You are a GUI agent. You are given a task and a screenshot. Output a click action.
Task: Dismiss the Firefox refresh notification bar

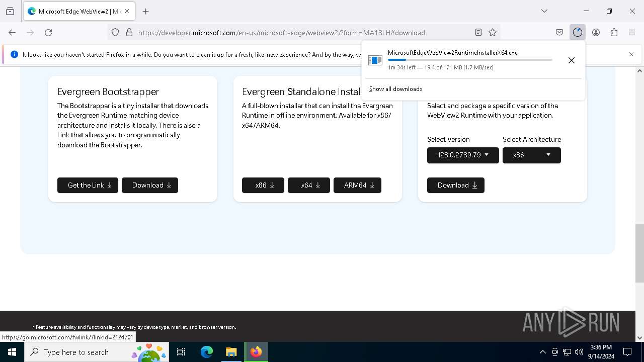click(631, 54)
